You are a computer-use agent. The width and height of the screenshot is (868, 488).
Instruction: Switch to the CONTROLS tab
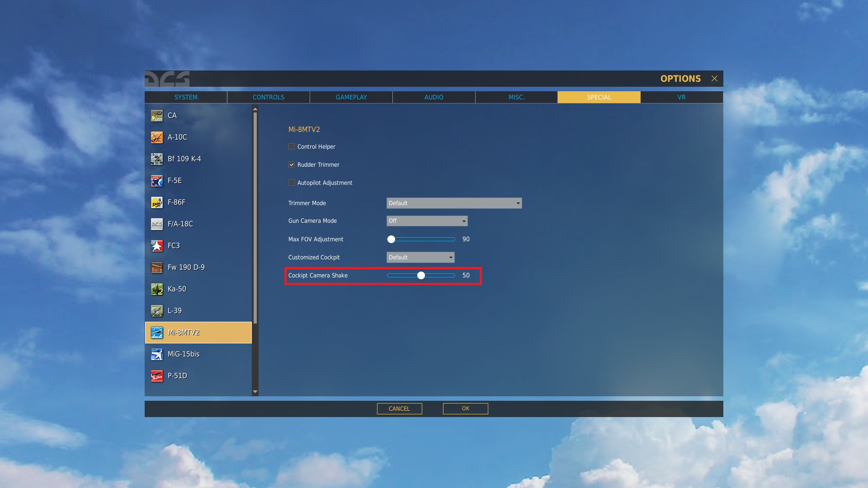269,97
